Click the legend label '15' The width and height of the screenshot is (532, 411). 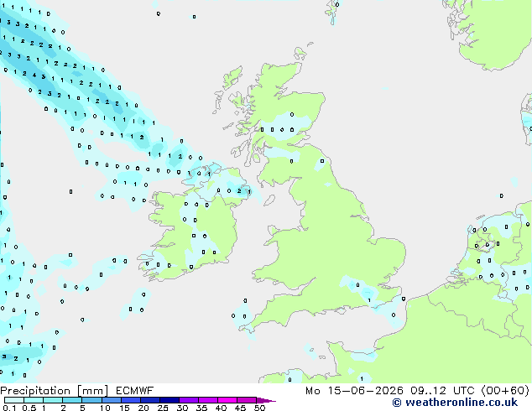tap(124, 408)
